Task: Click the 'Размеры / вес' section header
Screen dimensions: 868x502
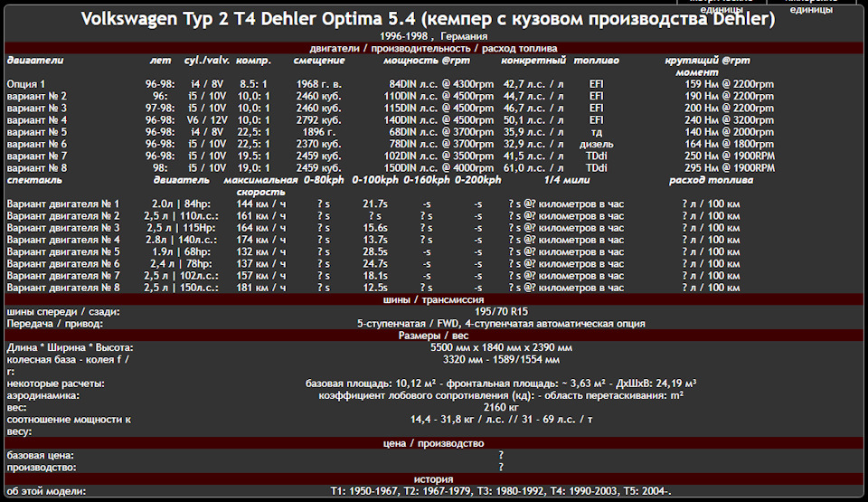Action: point(433,336)
